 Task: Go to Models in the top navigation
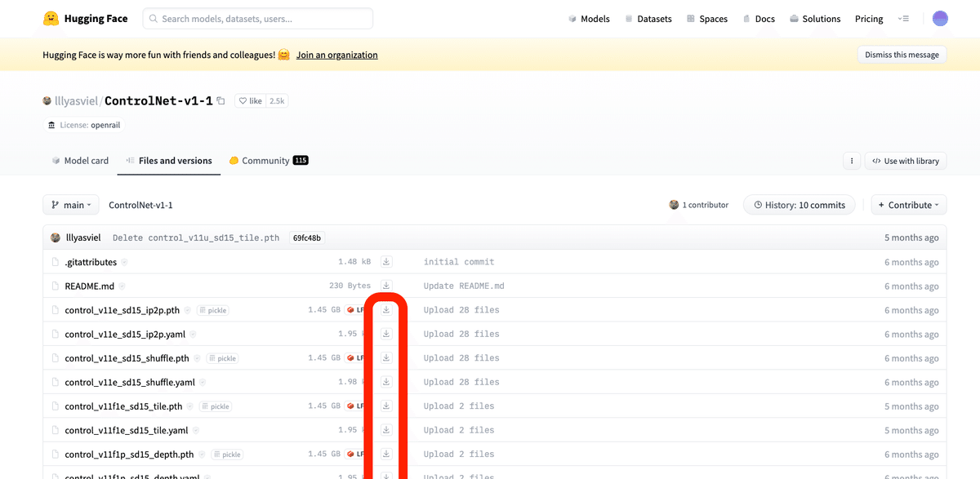589,19
